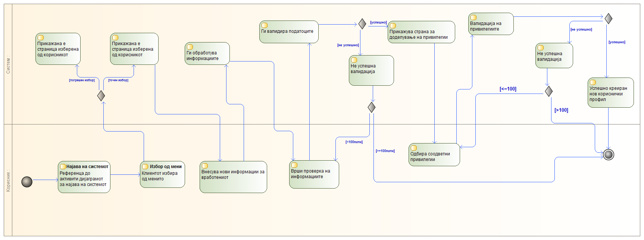
Task: Click yellow icon in Валидација на привилегиите node
Action: 473,18
